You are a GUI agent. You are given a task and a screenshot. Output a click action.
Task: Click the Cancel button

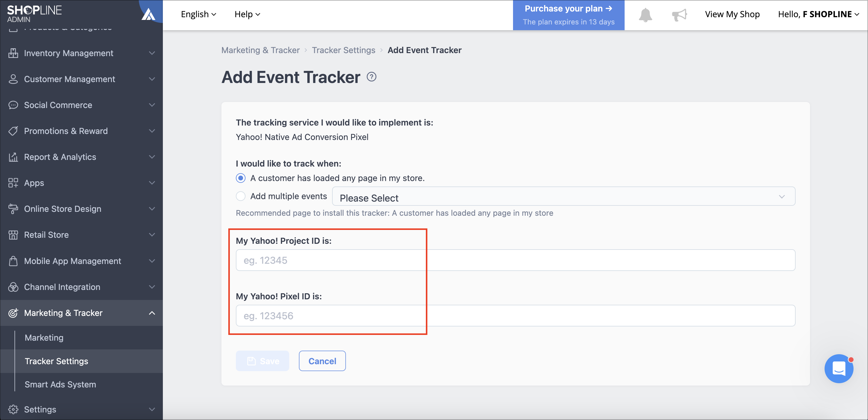(x=322, y=361)
